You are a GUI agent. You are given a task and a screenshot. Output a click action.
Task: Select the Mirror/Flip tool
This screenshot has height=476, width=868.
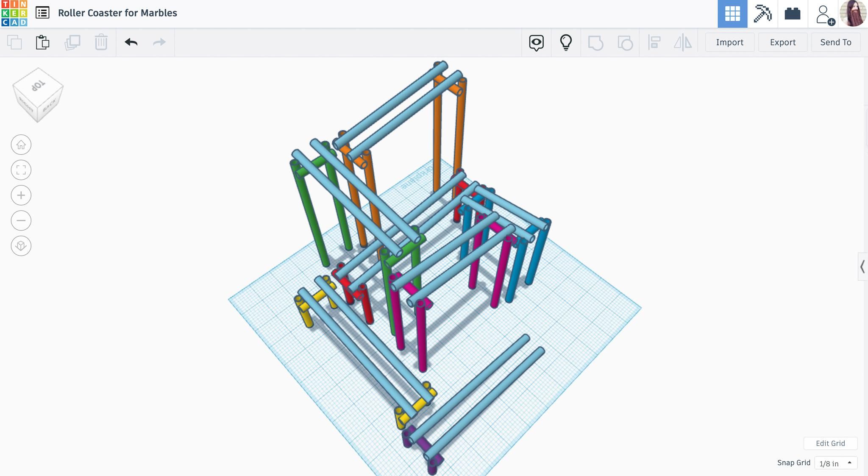[683, 42]
